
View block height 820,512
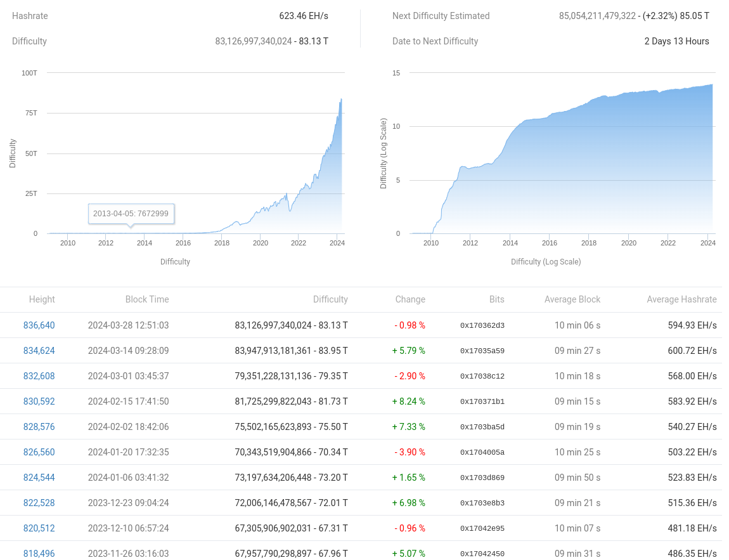[39, 528]
